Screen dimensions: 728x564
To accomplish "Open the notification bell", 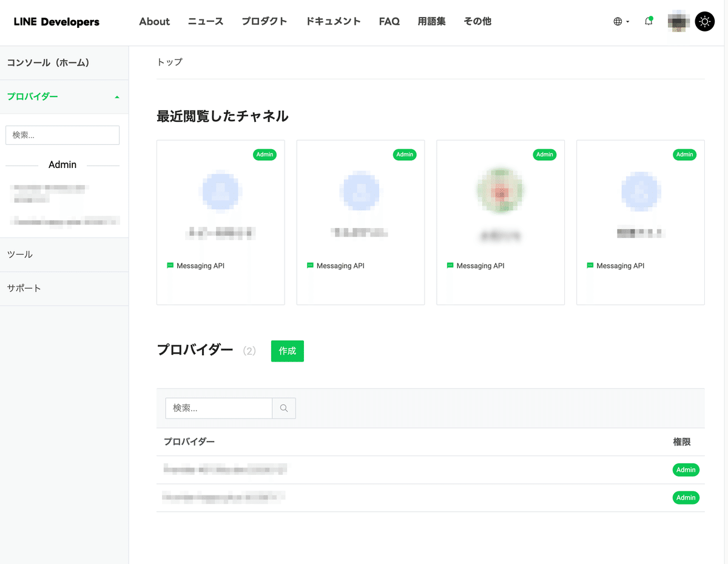I will click(x=649, y=21).
